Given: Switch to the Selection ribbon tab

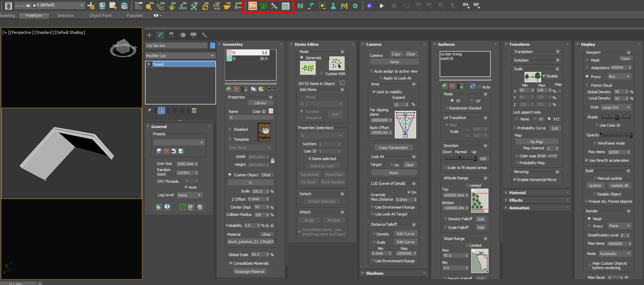Looking at the screenshot, I should (66, 15).
